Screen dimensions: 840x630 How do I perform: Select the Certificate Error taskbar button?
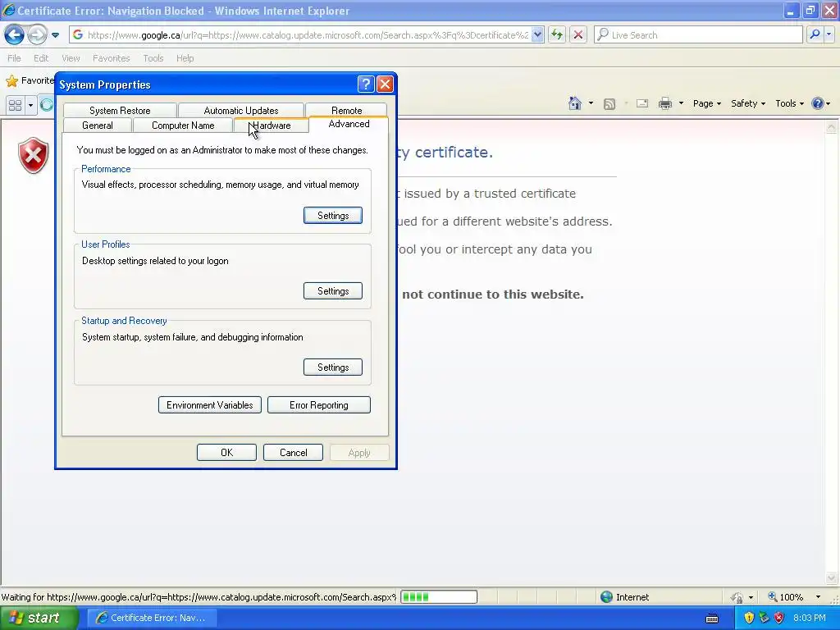(151, 618)
